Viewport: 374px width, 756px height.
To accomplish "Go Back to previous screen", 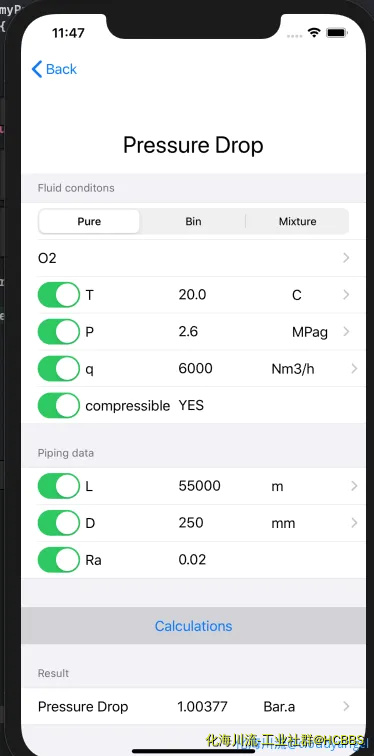I will 54,69.
